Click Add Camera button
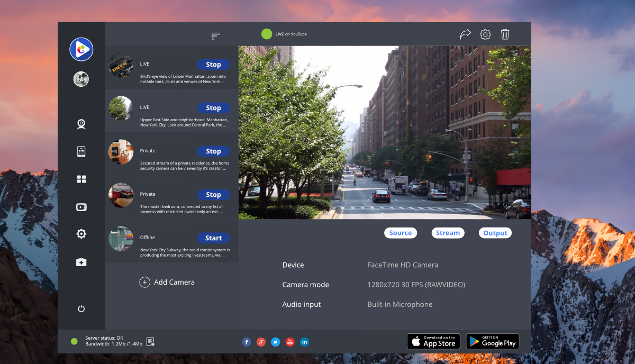 167,282
